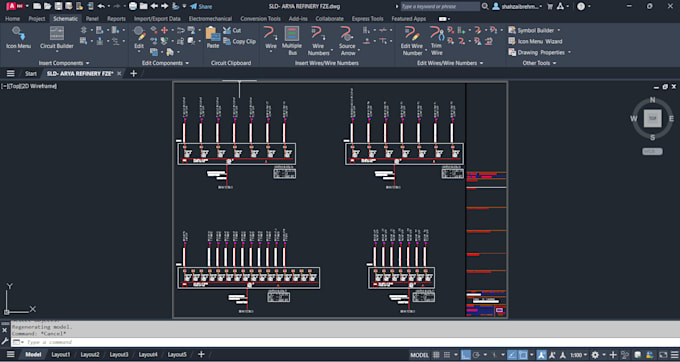Screen dimensions: 680x362
Task: Click the search magnifier icon
Action: pyautogui.click(x=485, y=6)
